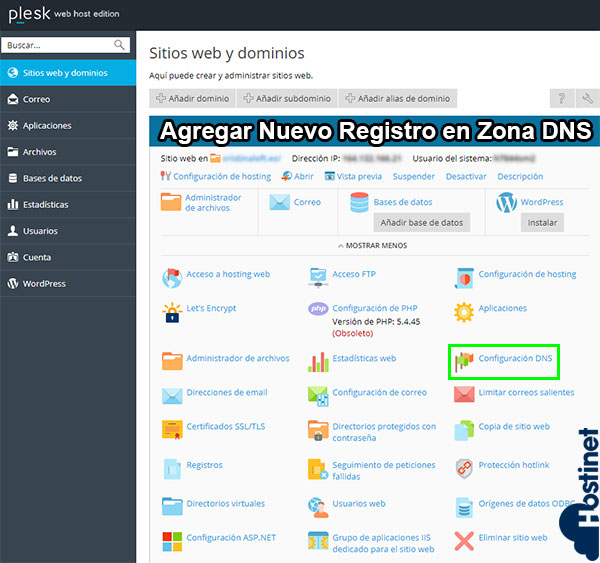This screenshot has width=600, height=563.
Task: Click the Aplicaciones gear icon
Action: coord(464,312)
